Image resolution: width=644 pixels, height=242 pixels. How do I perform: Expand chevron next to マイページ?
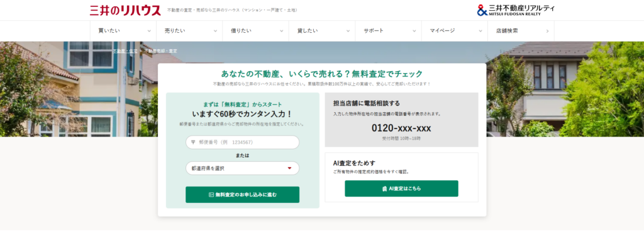click(480, 32)
